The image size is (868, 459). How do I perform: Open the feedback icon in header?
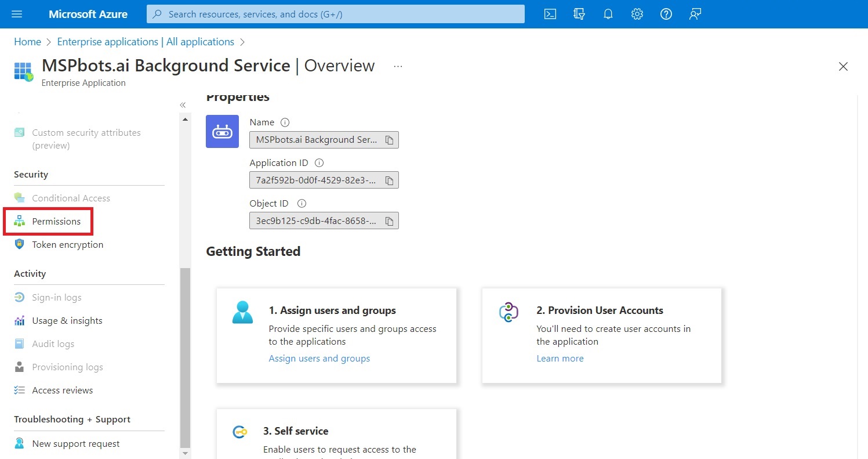click(x=695, y=15)
